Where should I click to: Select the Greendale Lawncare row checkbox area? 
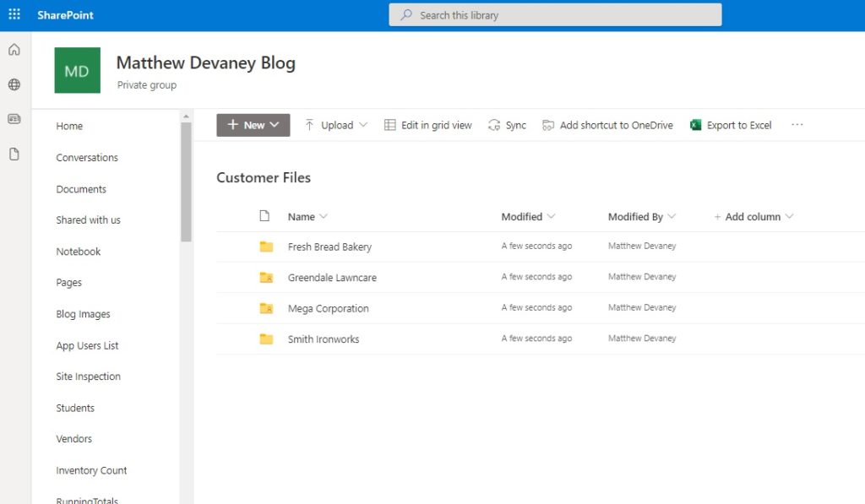pyautogui.click(x=239, y=277)
